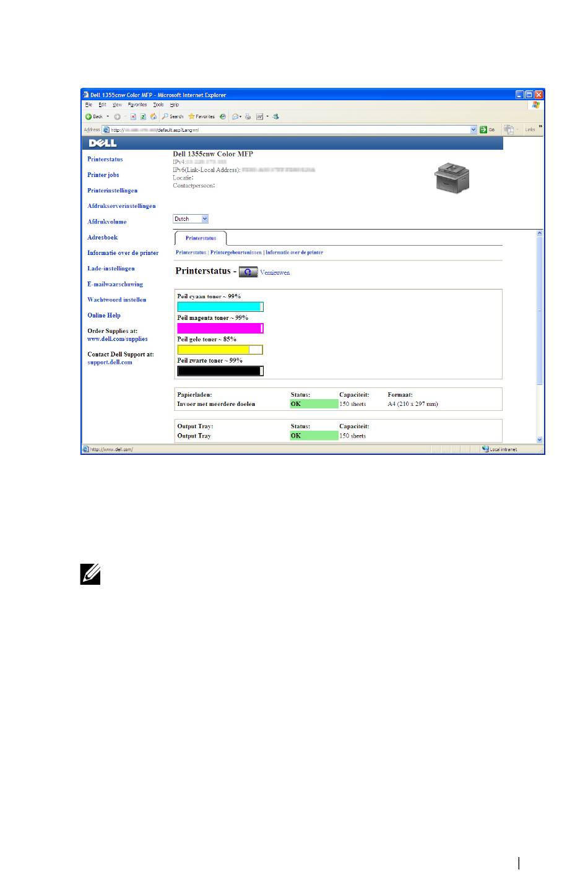This screenshot has height=875, width=588.
Task: Click the www.dell.com/supplies link
Action: [118, 339]
